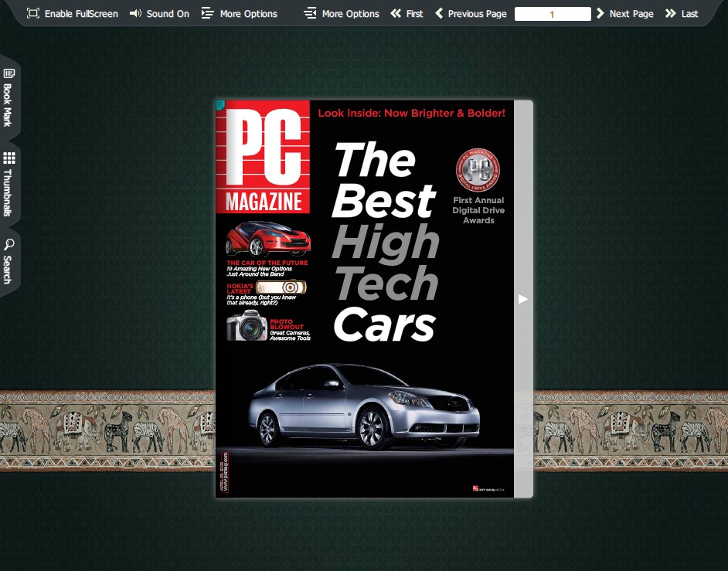Click 'First Annual Digital Drive Awards' text
728x571 pixels.
coord(478,210)
